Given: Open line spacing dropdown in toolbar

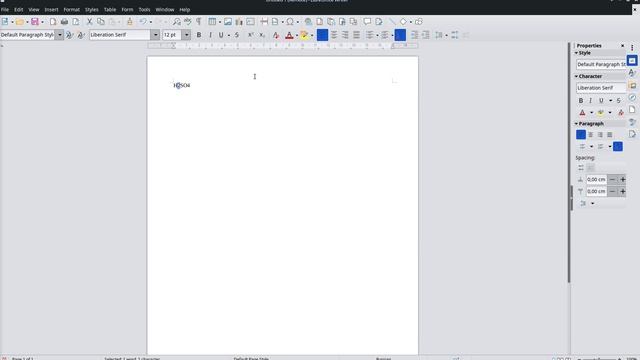Looking at the screenshot, I should pos(446,35).
